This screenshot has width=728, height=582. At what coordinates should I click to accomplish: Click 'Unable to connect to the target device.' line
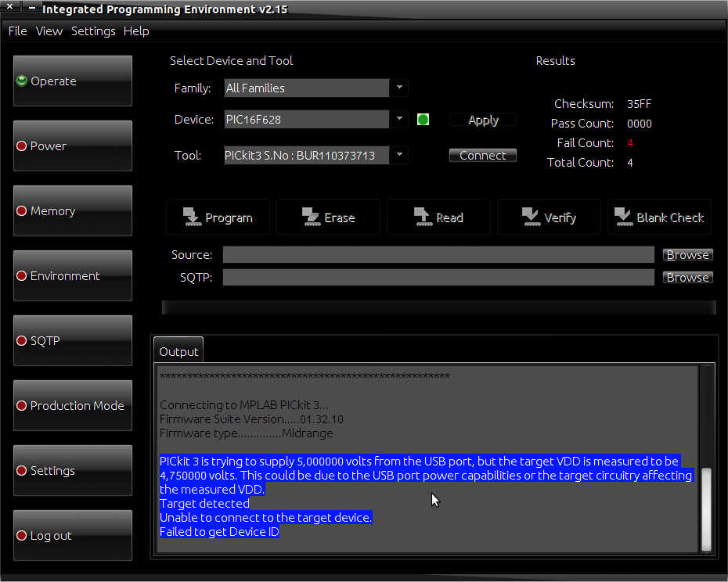point(265,518)
